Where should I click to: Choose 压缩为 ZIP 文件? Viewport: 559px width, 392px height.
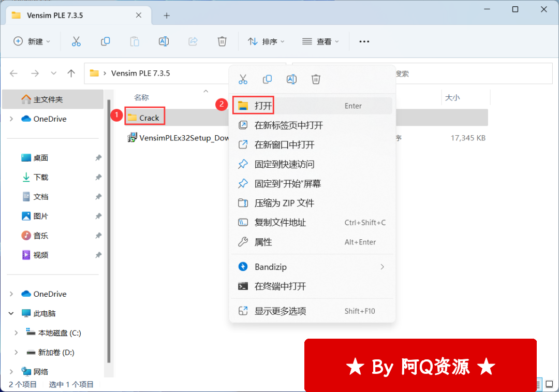click(312, 204)
